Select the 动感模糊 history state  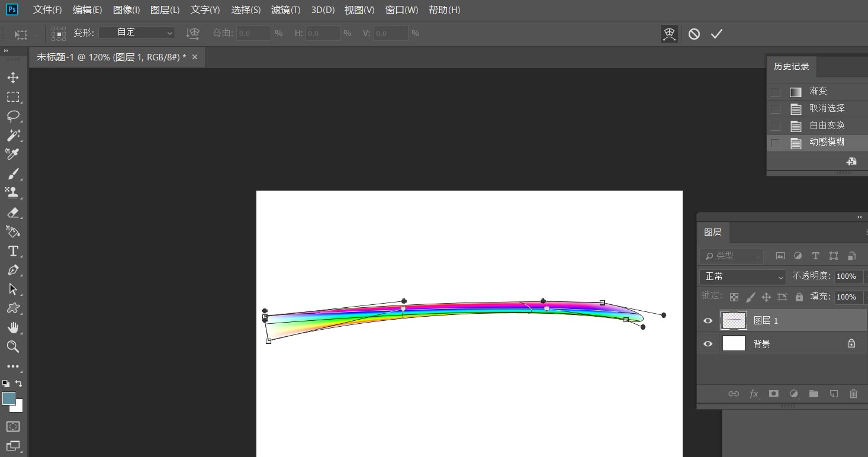(817, 143)
